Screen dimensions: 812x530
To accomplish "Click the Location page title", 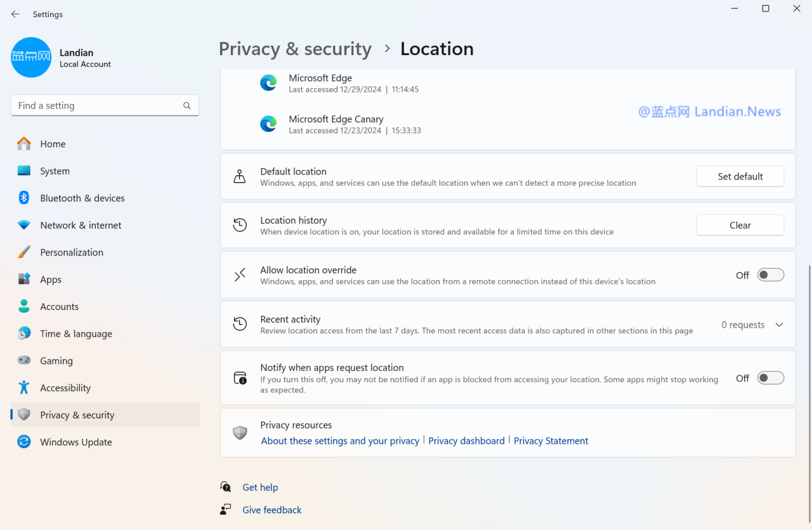I will tap(437, 49).
